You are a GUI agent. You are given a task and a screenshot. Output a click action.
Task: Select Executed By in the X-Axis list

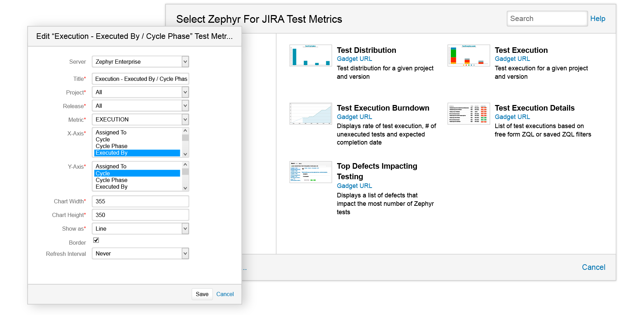pyautogui.click(x=137, y=153)
